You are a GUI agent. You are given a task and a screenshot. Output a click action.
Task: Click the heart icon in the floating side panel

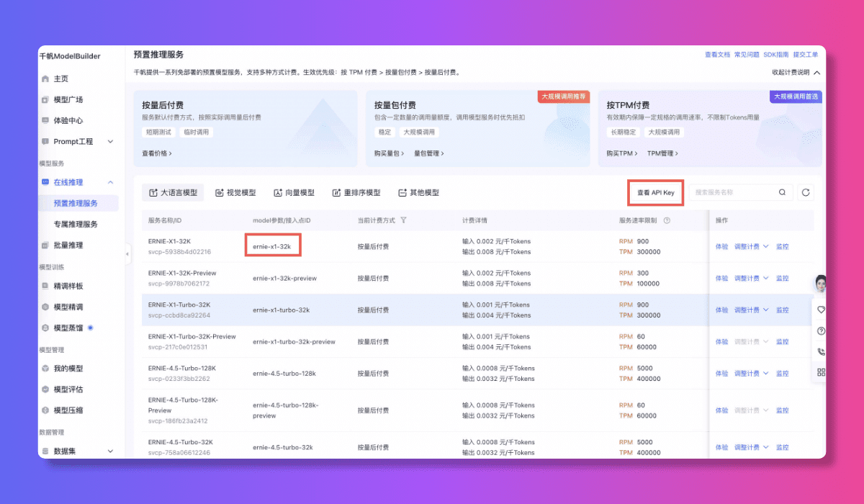tap(821, 310)
